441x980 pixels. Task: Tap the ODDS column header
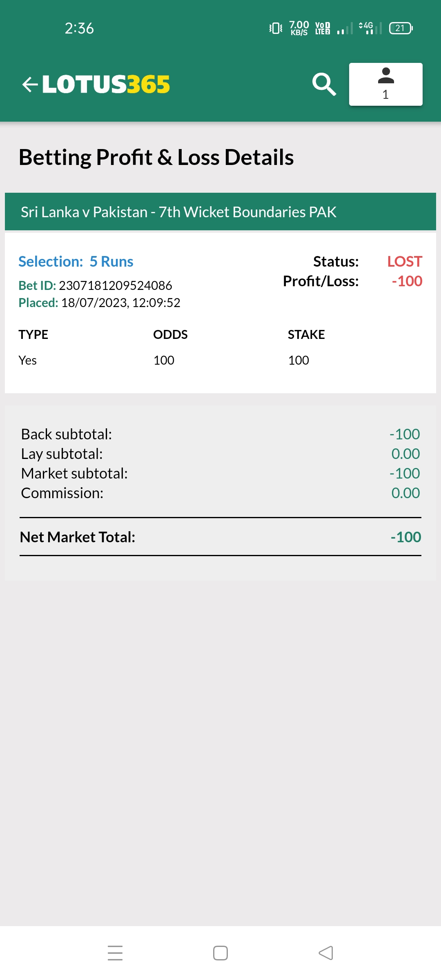click(x=170, y=334)
